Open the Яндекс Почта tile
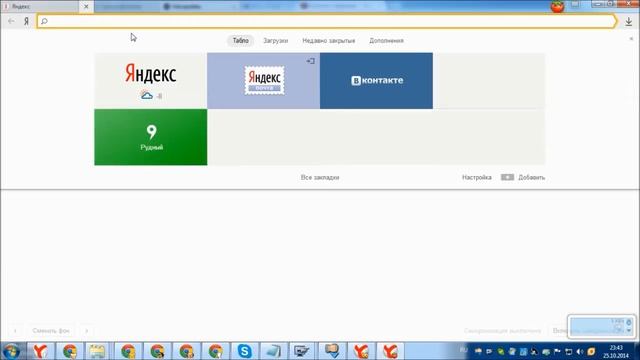The image size is (640, 360). 264,81
